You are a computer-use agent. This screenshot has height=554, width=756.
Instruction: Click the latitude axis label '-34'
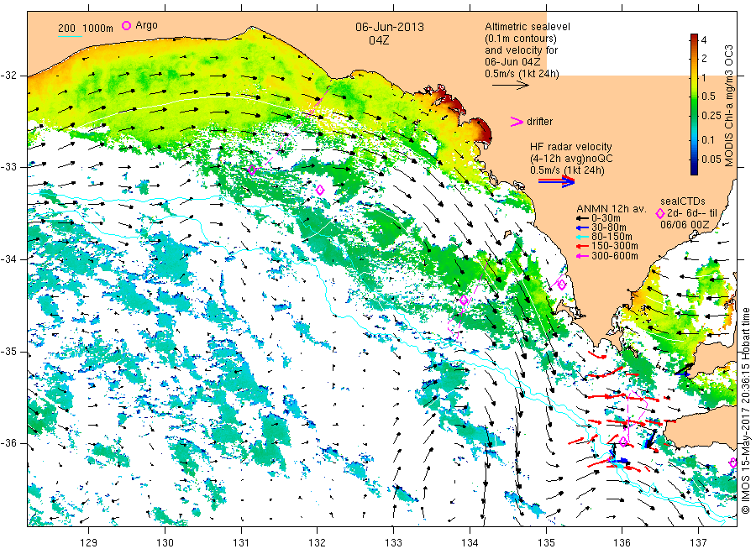point(8,259)
